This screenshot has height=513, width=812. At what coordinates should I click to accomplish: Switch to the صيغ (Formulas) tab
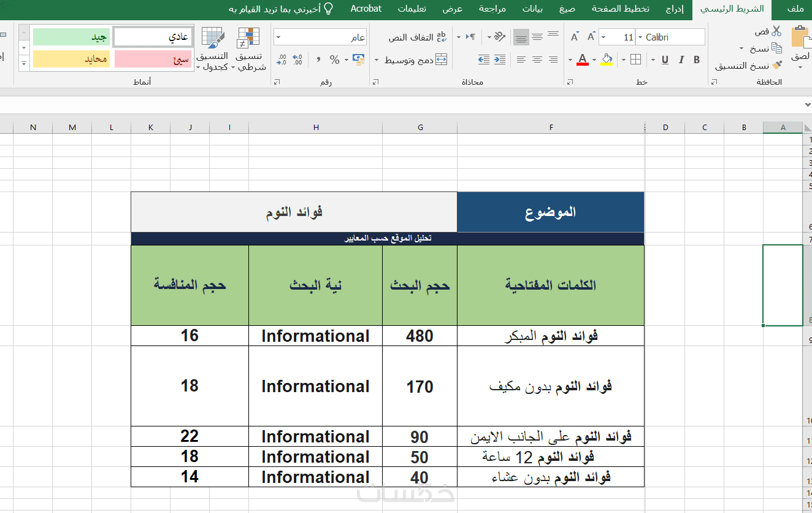567,9
